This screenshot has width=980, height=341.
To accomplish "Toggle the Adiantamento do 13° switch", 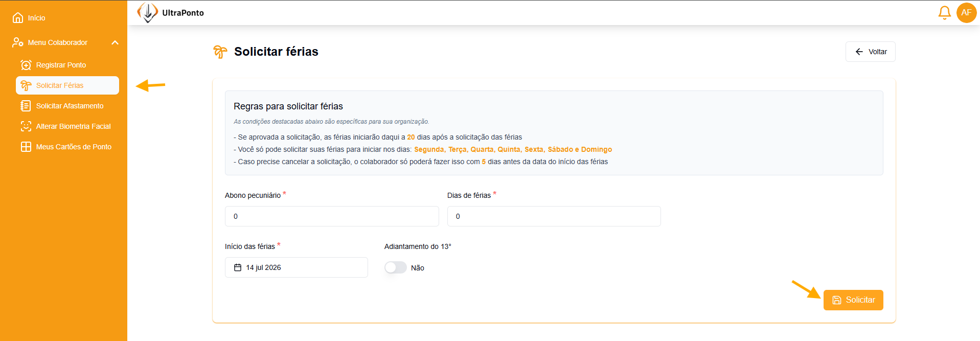I will 396,267.
